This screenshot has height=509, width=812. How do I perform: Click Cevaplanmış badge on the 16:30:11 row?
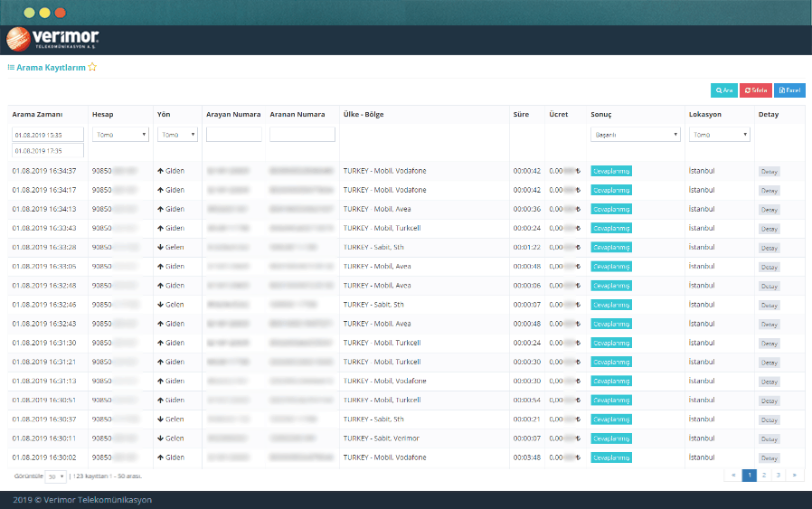[x=611, y=438]
